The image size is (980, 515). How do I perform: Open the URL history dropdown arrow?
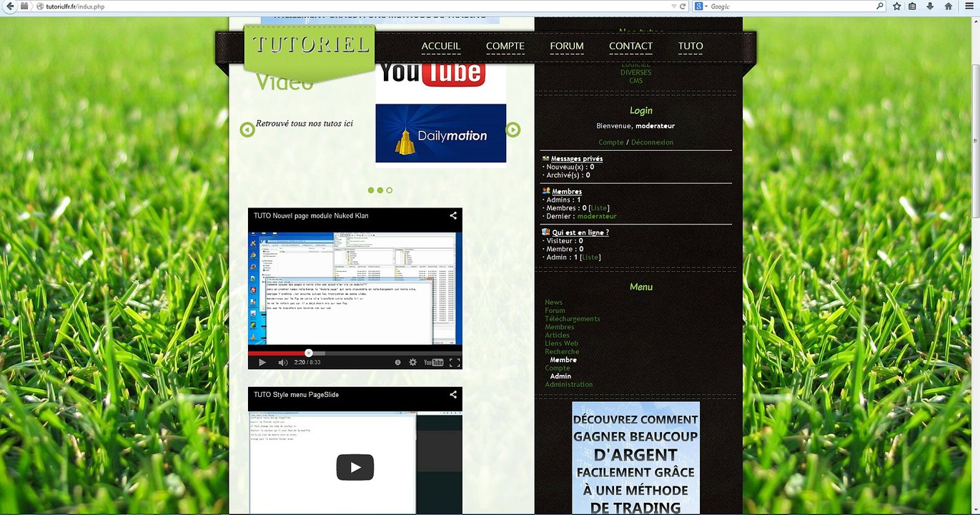coord(674,6)
